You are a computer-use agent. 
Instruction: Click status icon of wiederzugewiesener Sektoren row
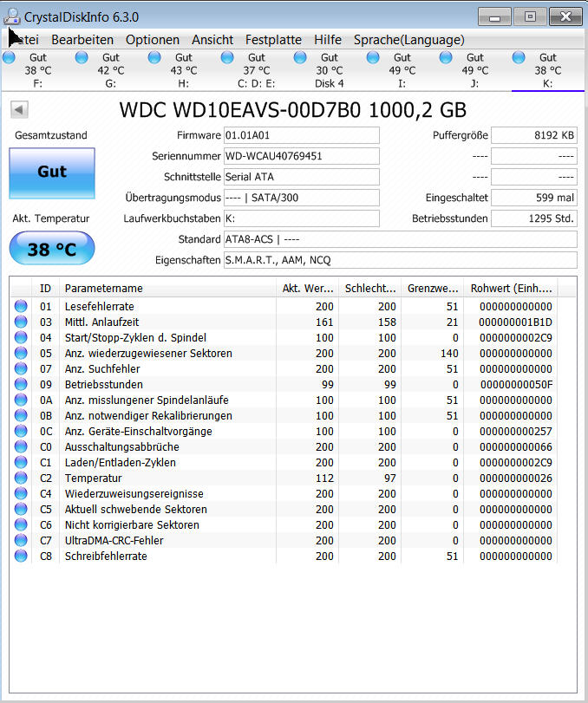pos(21,353)
